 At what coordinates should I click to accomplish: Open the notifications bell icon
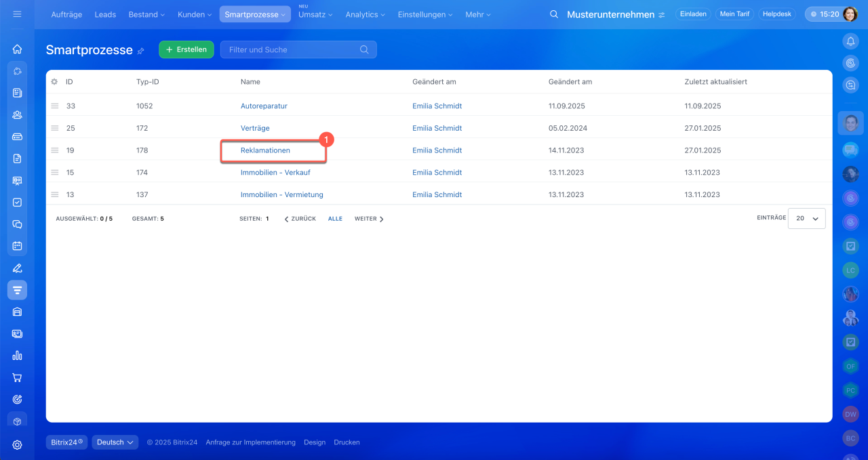coord(850,42)
